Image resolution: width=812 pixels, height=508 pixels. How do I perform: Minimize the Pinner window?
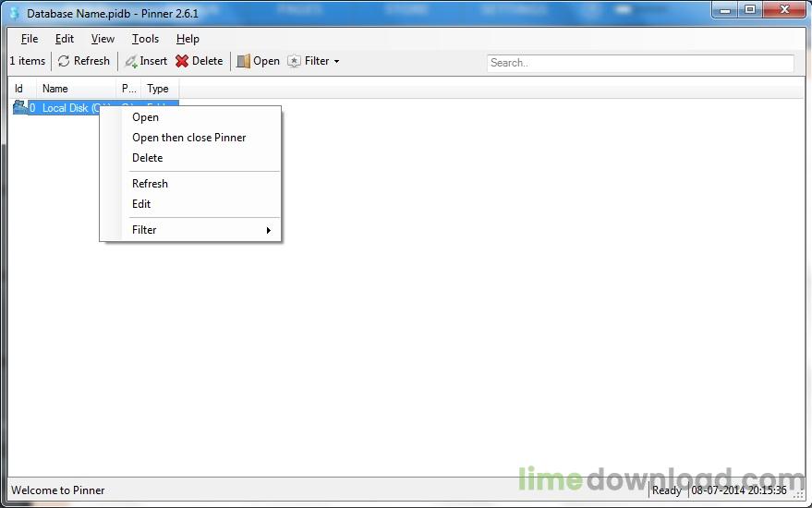[x=725, y=10]
